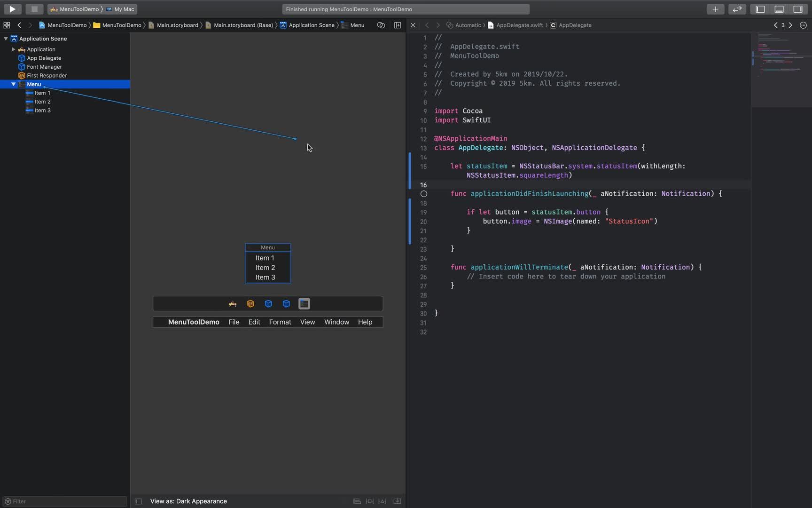Select the Menu title bar on canvas

coord(268,247)
